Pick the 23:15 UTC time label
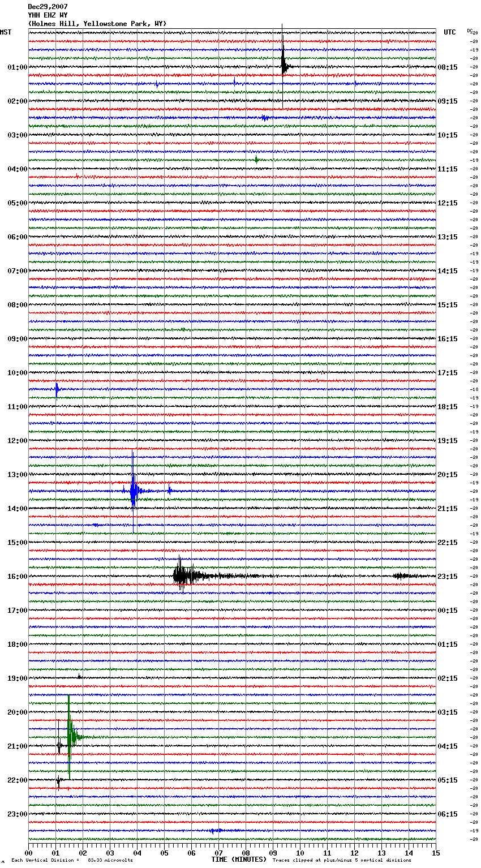The width and height of the screenshot is (481, 868). 448,577
